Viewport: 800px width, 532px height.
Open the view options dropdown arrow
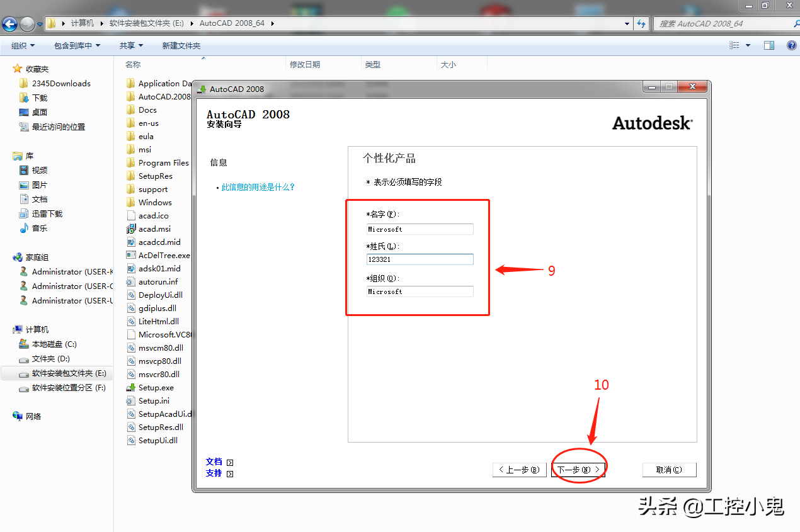click(x=748, y=45)
